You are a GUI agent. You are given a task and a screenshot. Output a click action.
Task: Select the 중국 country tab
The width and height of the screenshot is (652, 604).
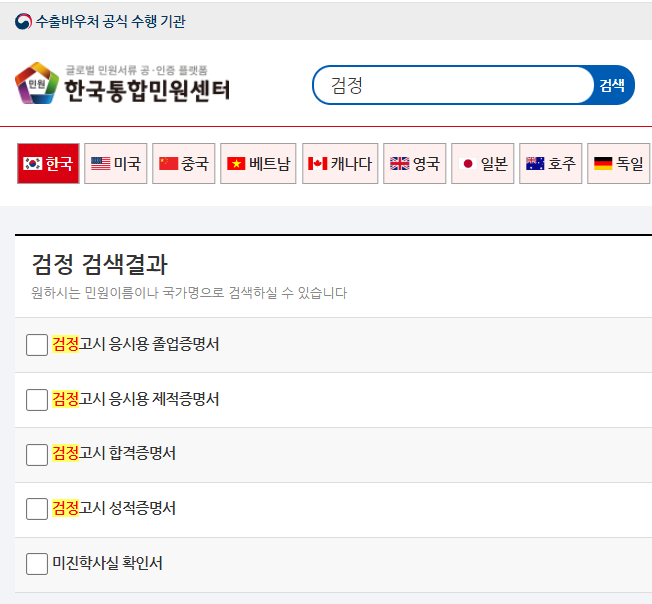pos(183,163)
